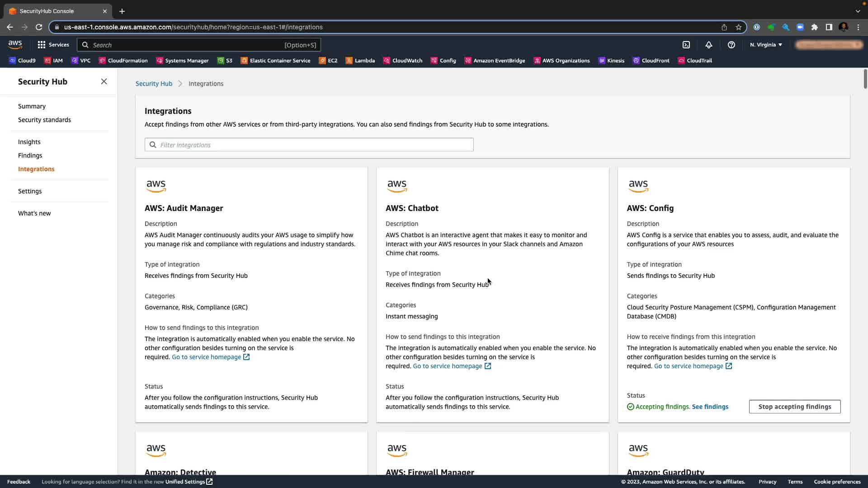Click the AWS logo home icon
Screen dimensions: 868x488
click(15, 44)
